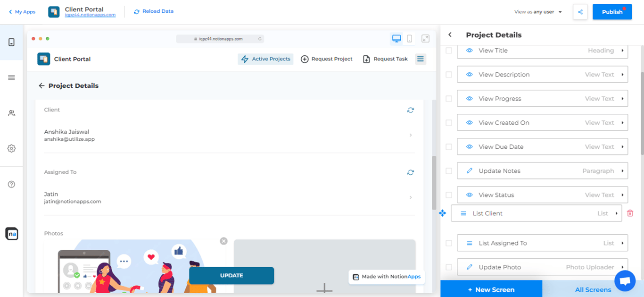
Task: Publish the app
Action: [612, 12]
